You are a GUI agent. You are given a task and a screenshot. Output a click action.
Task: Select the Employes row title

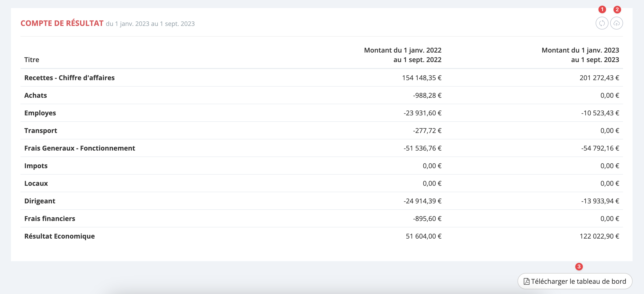[x=40, y=113]
